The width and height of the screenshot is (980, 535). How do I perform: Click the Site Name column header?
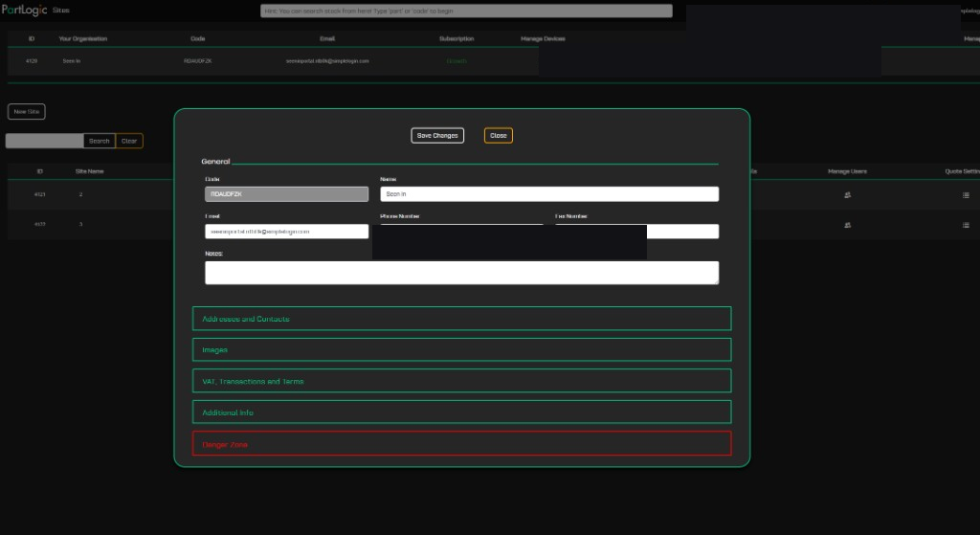pos(89,171)
